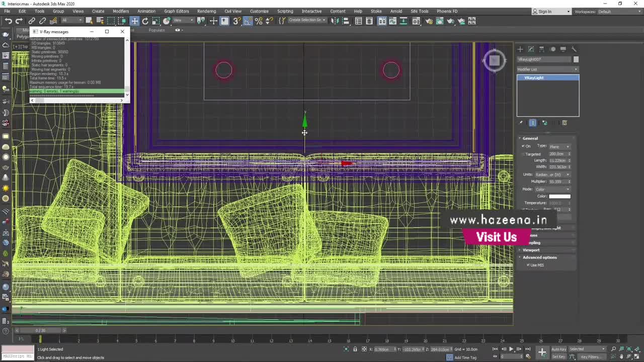
Task: Open the Display panel tab
Action: click(x=563, y=49)
